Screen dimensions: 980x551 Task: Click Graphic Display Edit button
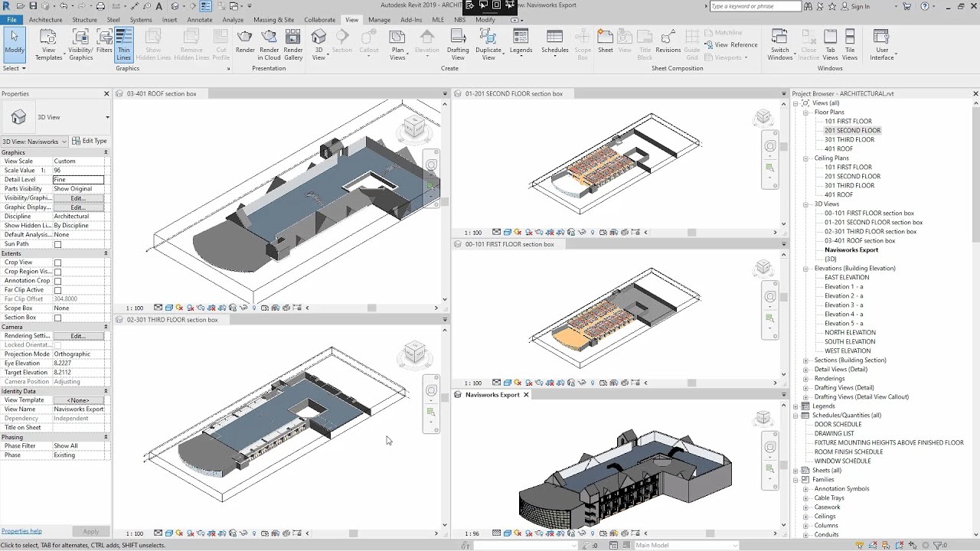pyautogui.click(x=78, y=207)
